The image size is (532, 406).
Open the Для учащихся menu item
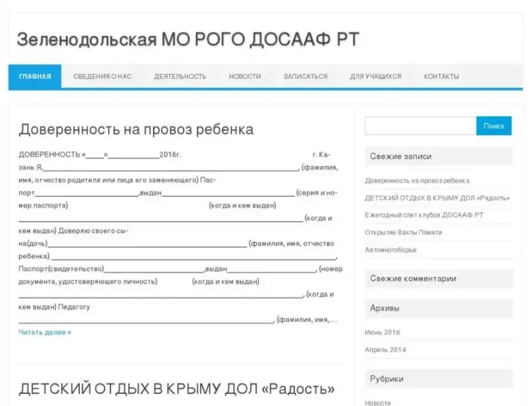(x=375, y=77)
